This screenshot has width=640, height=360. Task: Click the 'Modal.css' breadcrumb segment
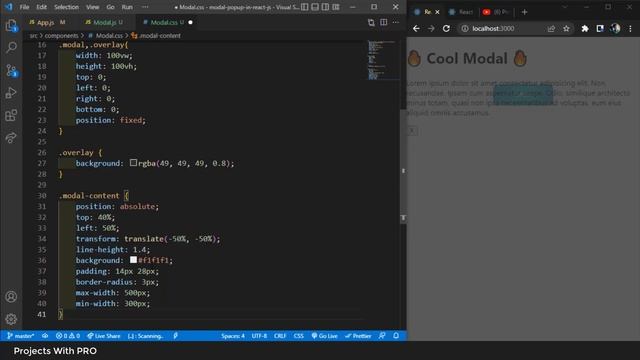(x=109, y=36)
